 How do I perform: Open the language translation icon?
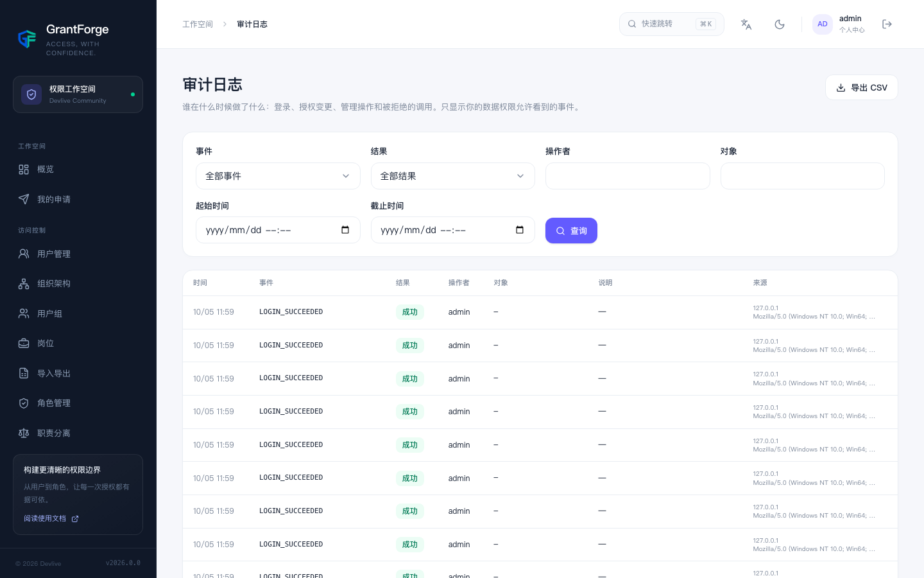(746, 24)
